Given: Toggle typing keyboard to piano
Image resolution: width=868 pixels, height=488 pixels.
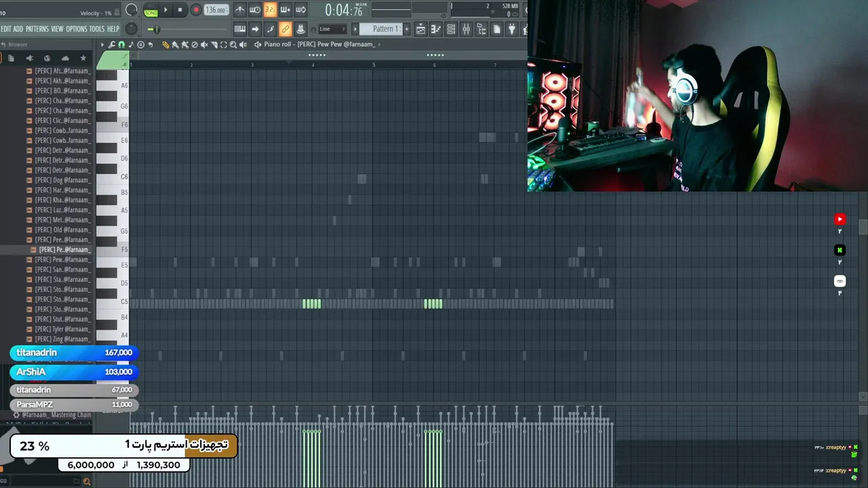Looking at the screenshot, I should tap(240, 29).
